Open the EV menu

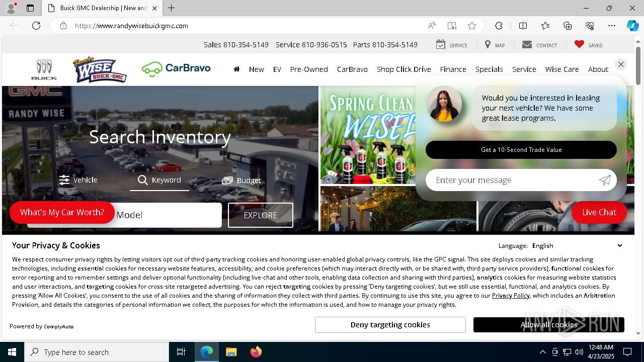pos(277,69)
